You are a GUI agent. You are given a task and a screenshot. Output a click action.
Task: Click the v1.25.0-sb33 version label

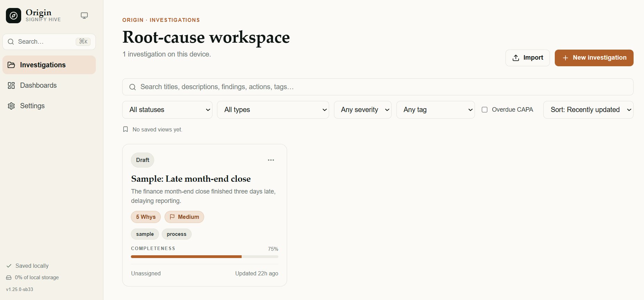19,289
